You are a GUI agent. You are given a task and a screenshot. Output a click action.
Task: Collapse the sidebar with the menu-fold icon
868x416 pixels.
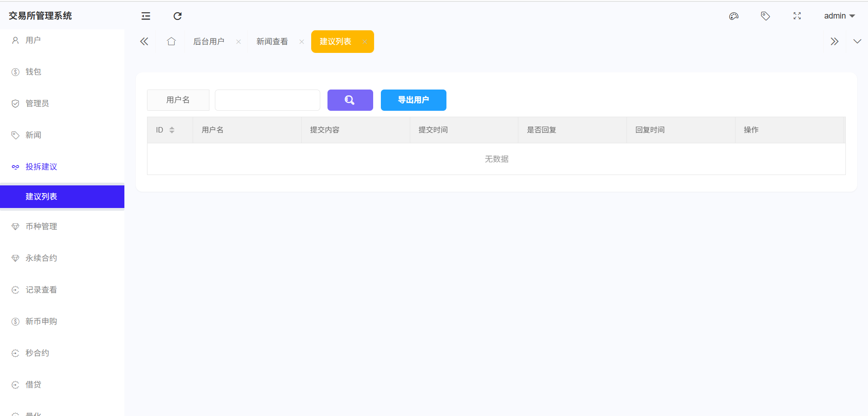coord(146,16)
